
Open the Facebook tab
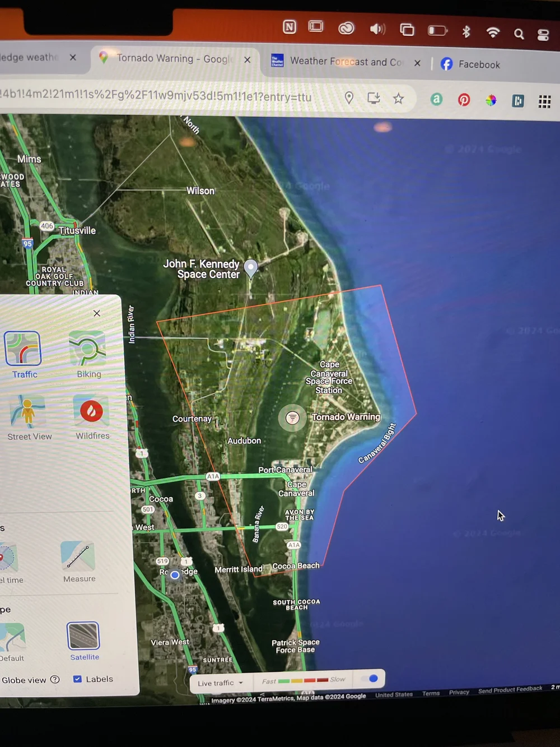coord(470,64)
